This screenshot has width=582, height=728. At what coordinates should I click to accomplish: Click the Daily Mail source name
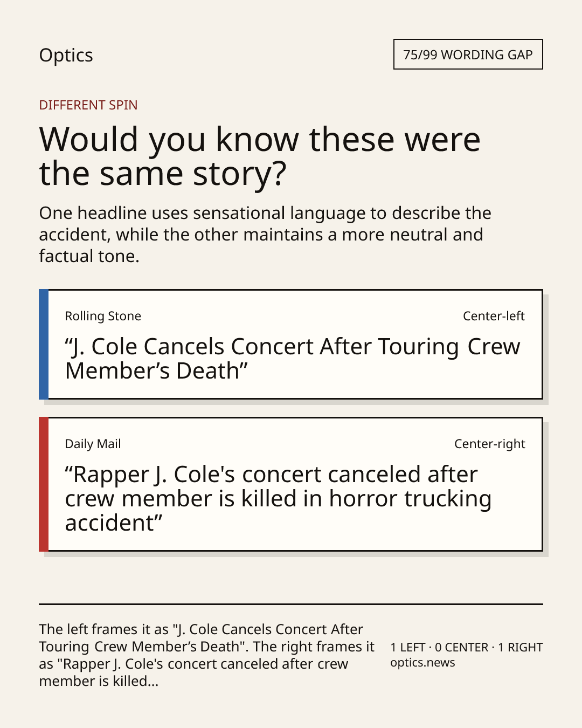click(x=93, y=444)
